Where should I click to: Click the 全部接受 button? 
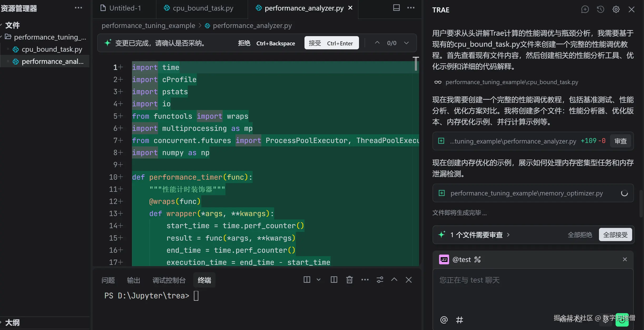(615, 235)
